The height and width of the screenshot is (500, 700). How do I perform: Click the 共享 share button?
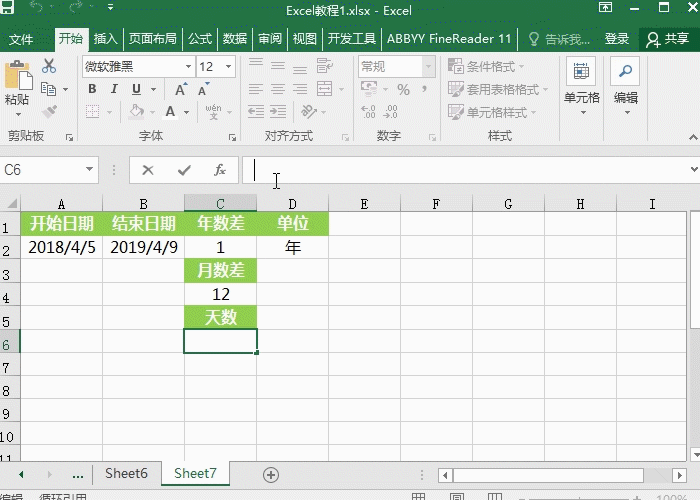tap(668, 39)
